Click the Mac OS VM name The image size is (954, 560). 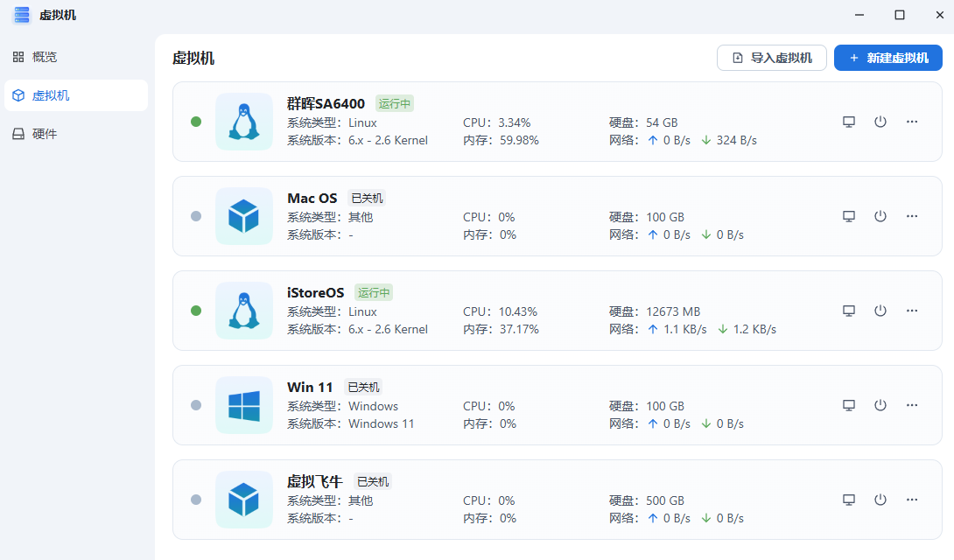[x=312, y=199]
